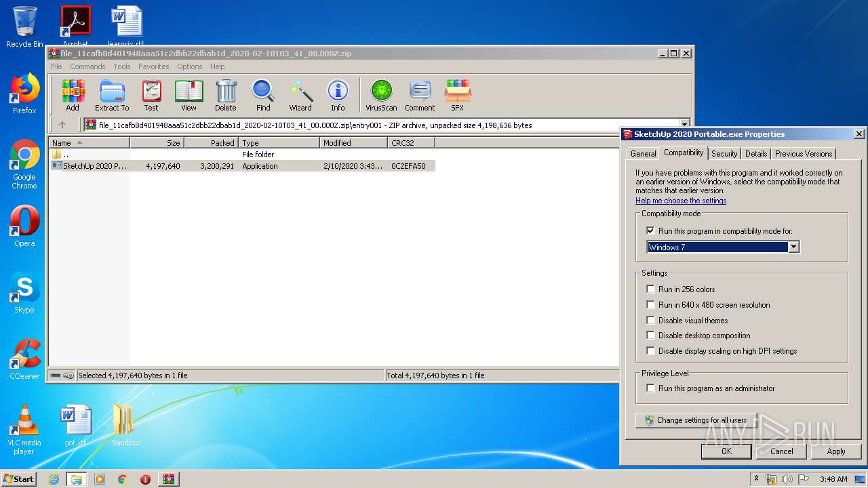This screenshot has width=868, height=488.
Task: Show hidden tray icons arrow
Action: (756, 479)
